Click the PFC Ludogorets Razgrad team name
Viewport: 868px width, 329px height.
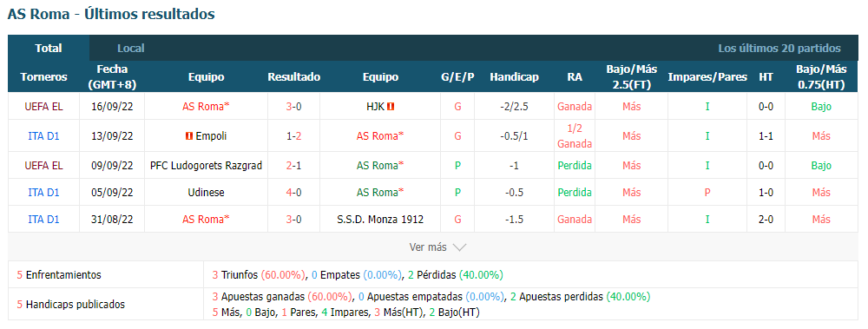coord(206,165)
